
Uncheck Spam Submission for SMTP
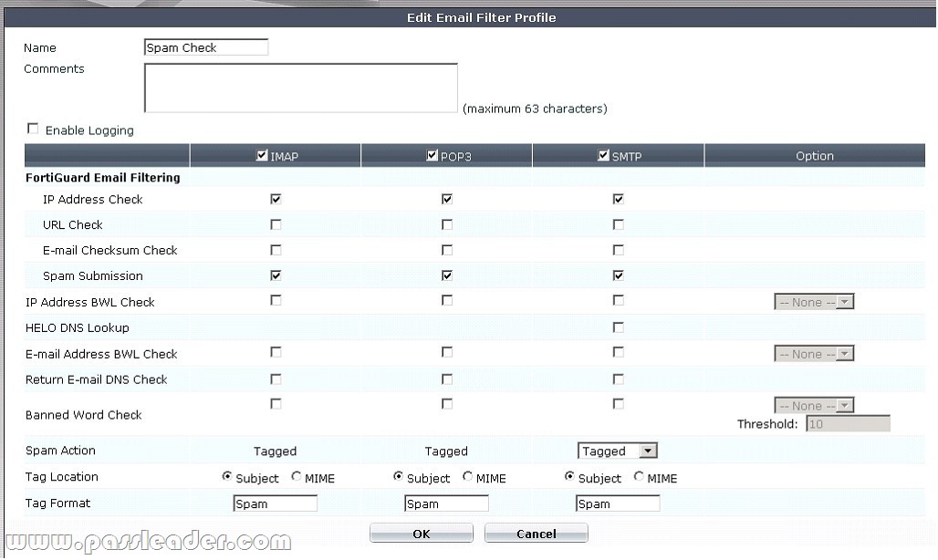pyautogui.click(x=618, y=275)
